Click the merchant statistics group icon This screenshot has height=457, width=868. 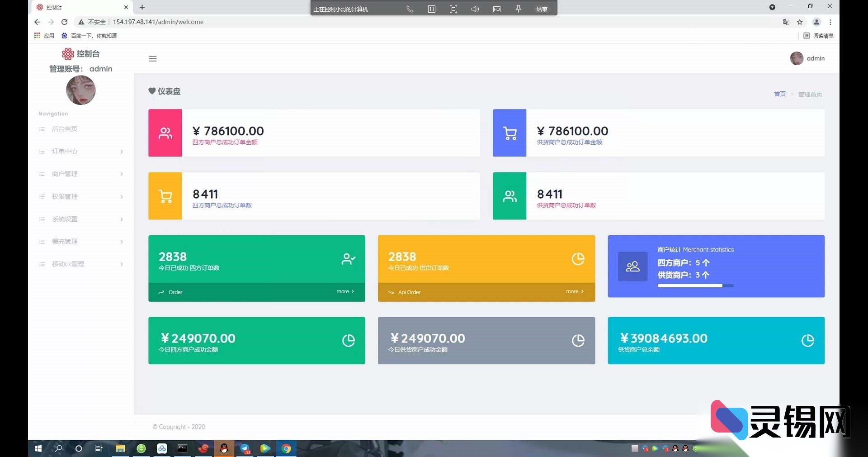point(632,267)
